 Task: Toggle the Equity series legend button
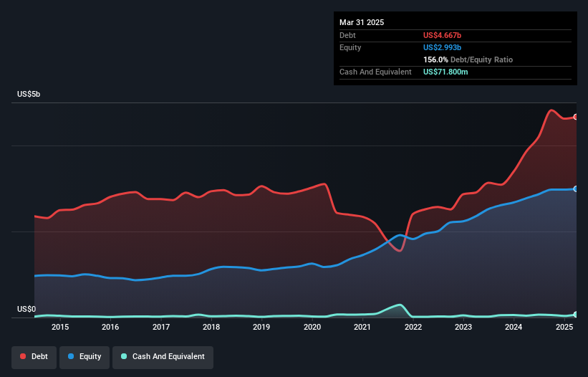coord(85,357)
